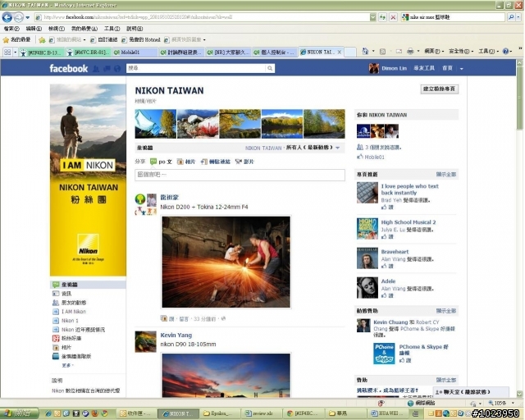This screenshot has width=525, height=420.
Task: Switch to the KSF4HC browser tab
Action: coord(40,52)
